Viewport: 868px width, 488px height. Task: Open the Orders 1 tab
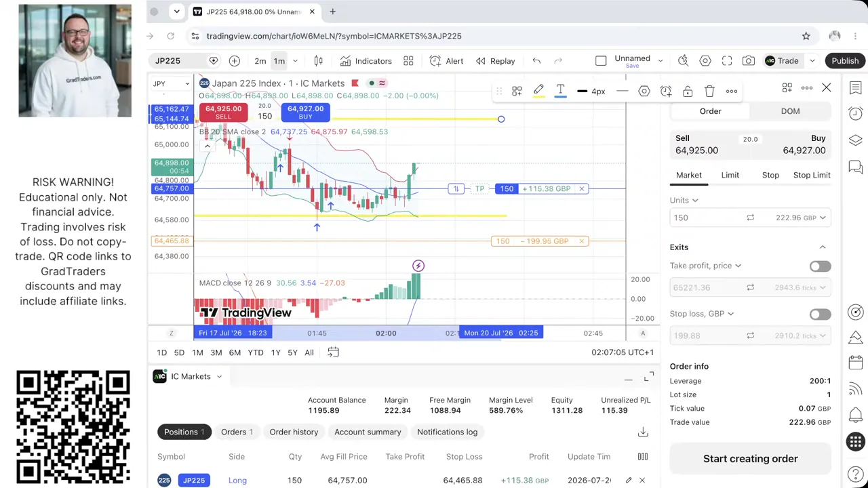point(237,432)
